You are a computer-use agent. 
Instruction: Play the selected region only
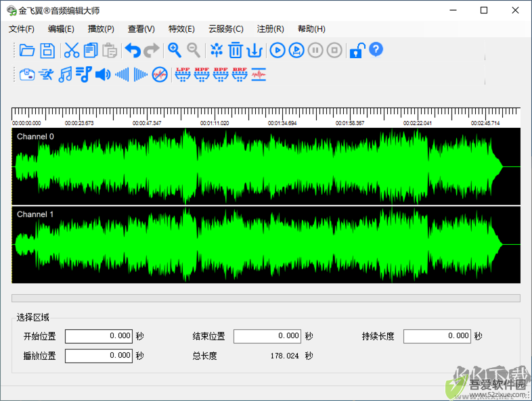pos(296,50)
